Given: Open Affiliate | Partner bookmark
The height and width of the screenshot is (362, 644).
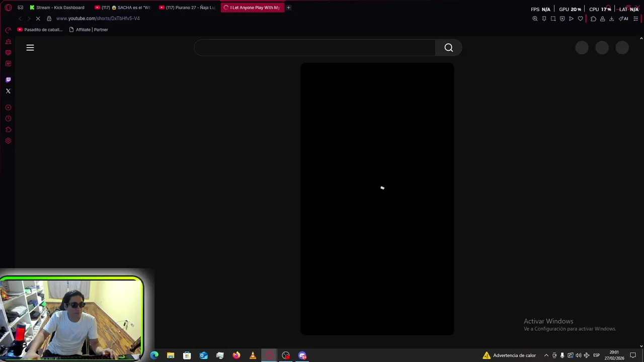Looking at the screenshot, I should coord(89,30).
